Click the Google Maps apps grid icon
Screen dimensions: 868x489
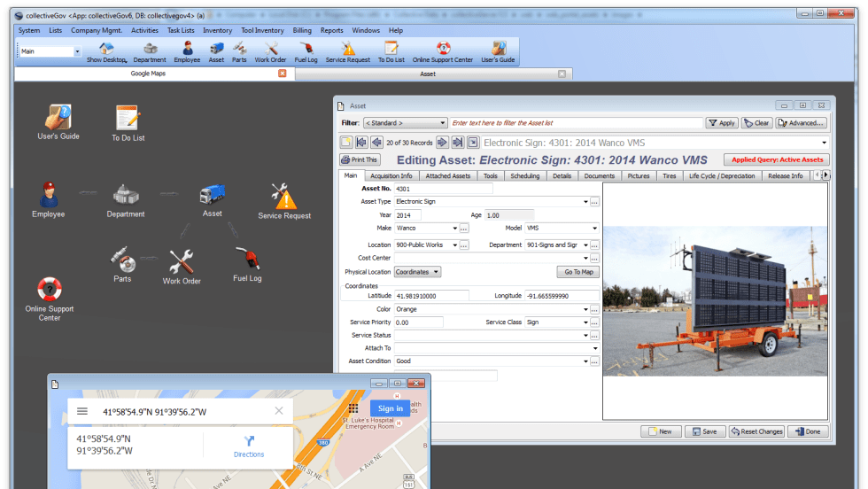353,408
